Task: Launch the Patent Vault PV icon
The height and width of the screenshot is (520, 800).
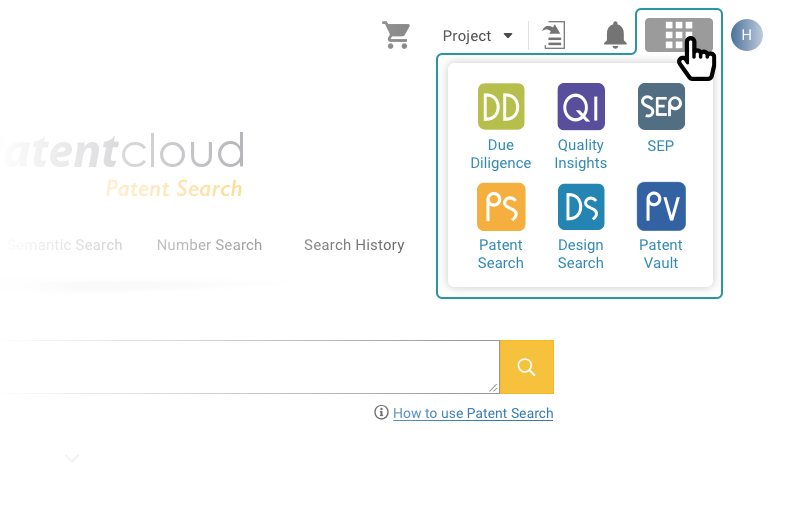Action: [661, 207]
